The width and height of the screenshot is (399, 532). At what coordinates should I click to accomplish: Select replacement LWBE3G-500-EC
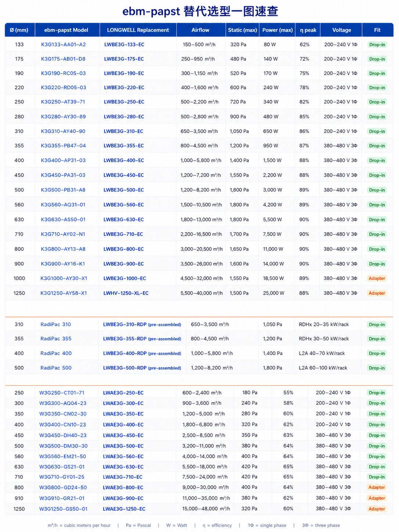(x=124, y=190)
